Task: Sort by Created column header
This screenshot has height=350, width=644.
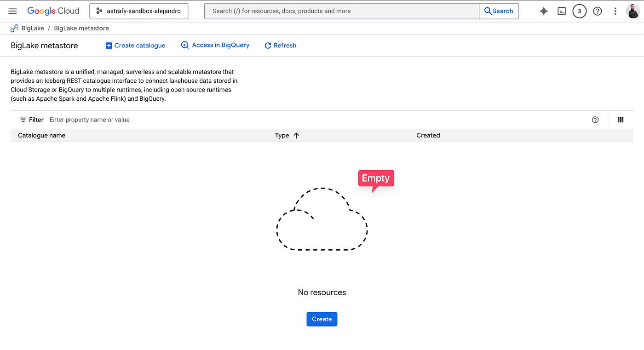Action: pyautogui.click(x=428, y=135)
